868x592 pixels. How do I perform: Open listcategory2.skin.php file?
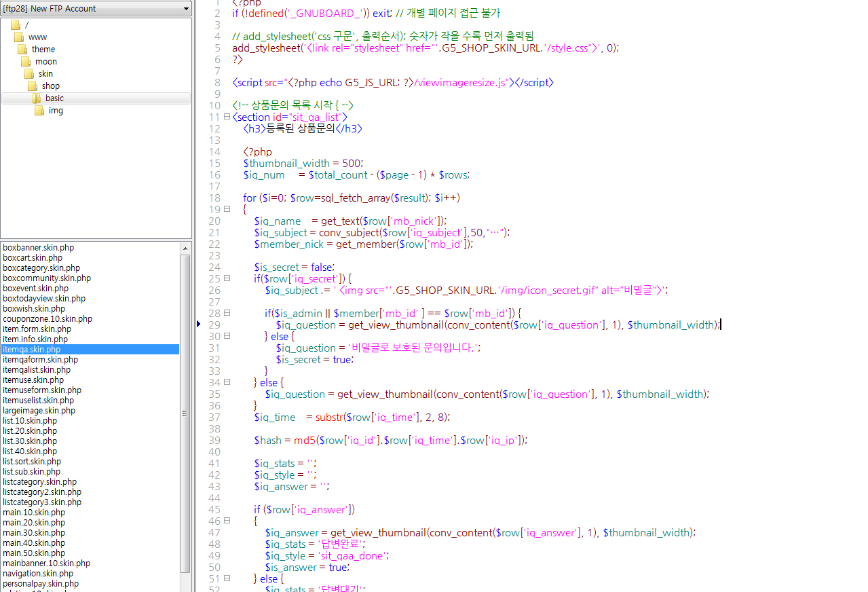pos(42,492)
